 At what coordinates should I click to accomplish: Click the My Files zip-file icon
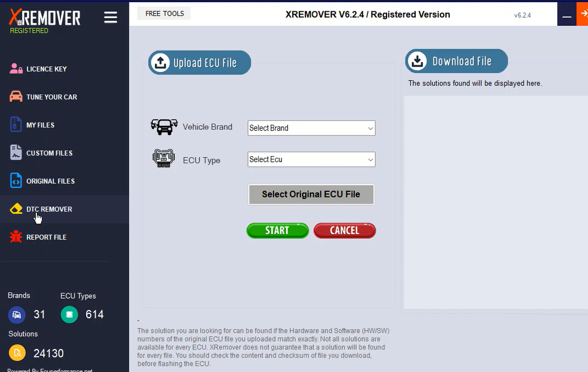(x=16, y=125)
